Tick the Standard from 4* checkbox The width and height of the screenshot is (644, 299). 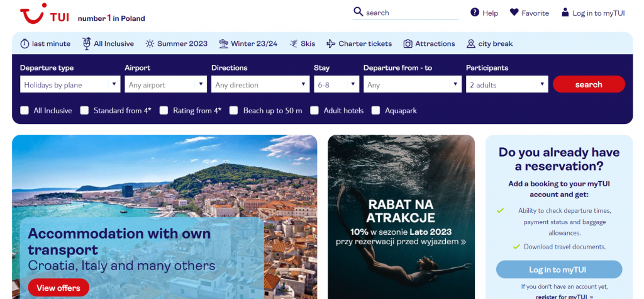(84, 110)
